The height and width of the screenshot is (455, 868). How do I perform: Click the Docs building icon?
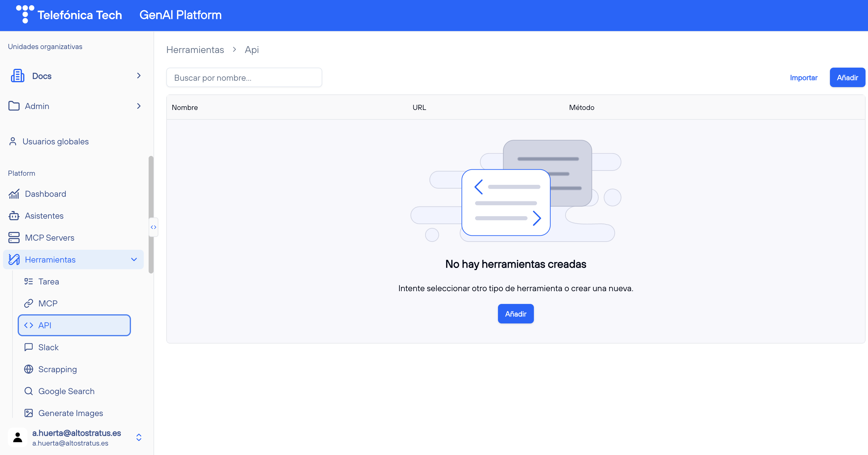point(18,76)
